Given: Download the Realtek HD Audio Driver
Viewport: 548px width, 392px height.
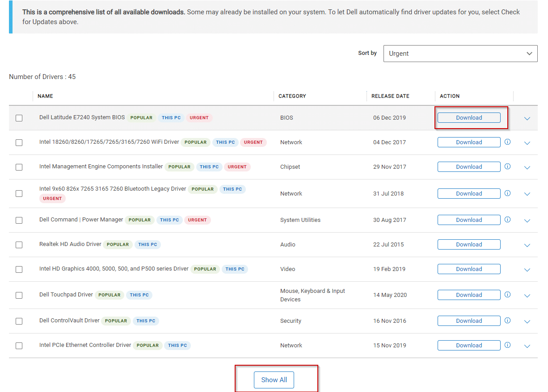Looking at the screenshot, I should pos(469,244).
